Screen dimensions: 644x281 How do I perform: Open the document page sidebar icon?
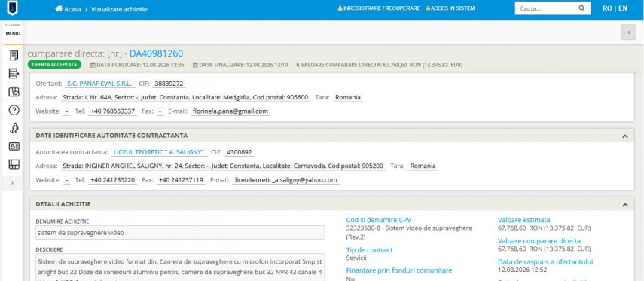click(14, 56)
